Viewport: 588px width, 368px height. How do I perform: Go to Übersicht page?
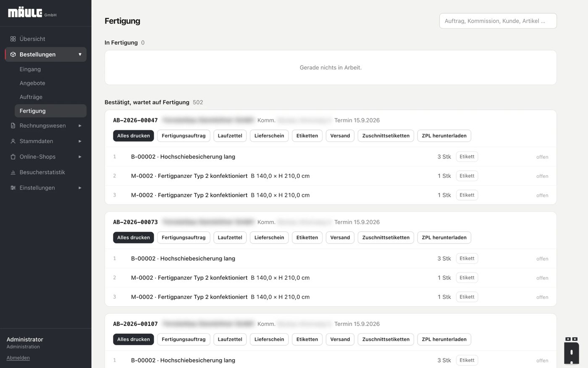point(46,39)
